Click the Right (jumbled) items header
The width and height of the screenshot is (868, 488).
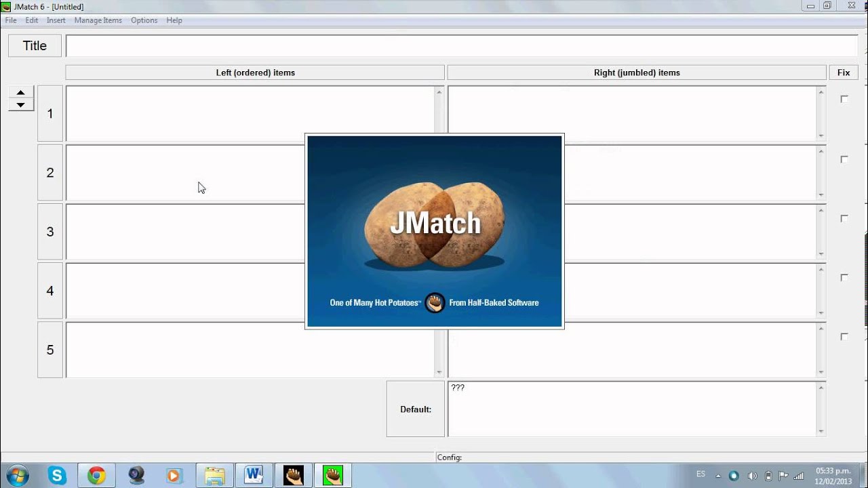tap(637, 73)
